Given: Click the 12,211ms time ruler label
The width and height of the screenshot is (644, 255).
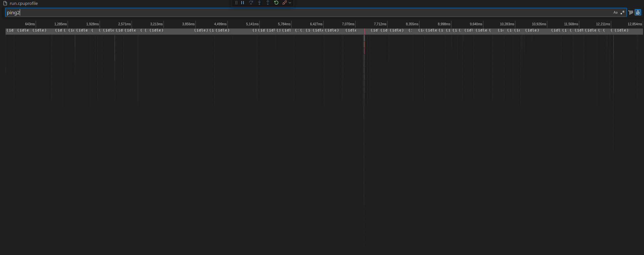Looking at the screenshot, I should coord(603,24).
